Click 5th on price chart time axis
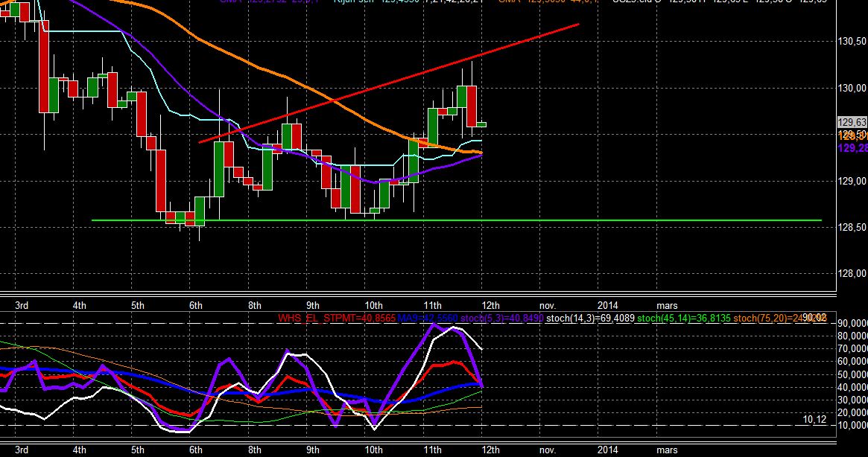This screenshot has width=868, height=457. point(137,305)
